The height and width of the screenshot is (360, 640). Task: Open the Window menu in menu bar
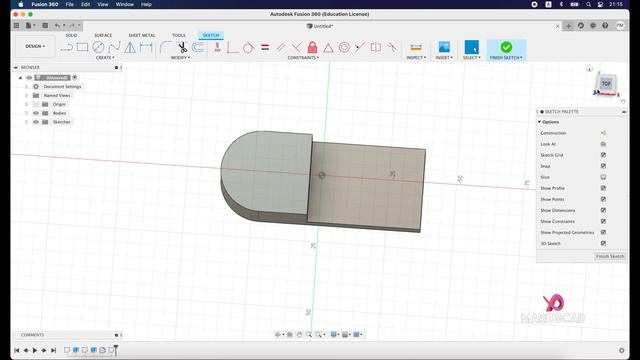124,4
